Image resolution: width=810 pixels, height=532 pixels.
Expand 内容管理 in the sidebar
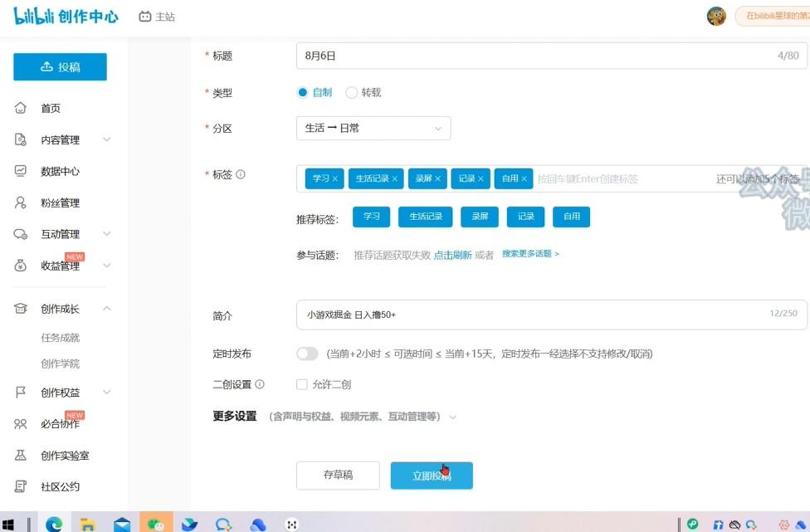[x=61, y=140]
